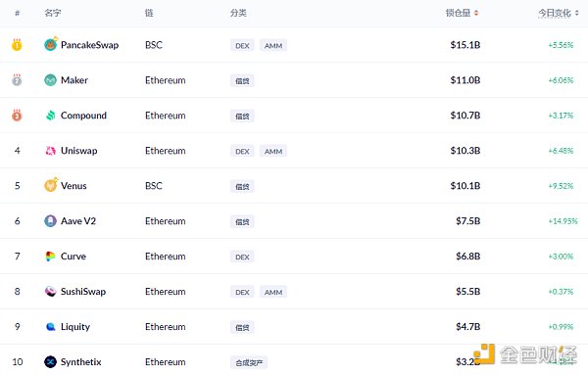Click the Curve logo icon
588x375 pixels.
(x=50, y=257)
